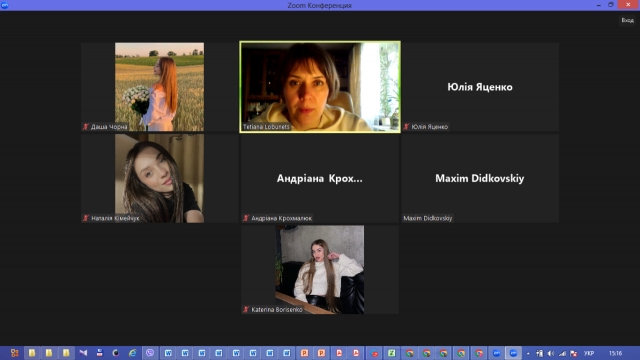640x360 pixels.
Task: Switch the УКР keyboard language indicator
Action: [x=589, y=353]
